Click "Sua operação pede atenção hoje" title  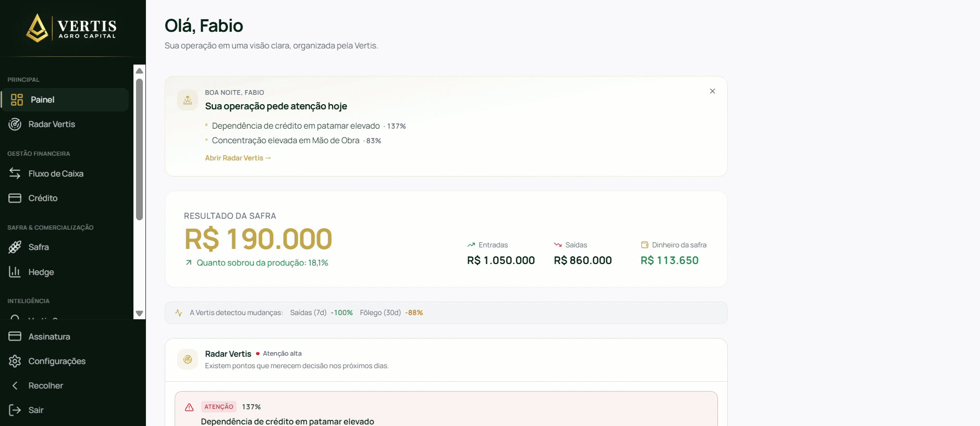click(x=276, y=106)
